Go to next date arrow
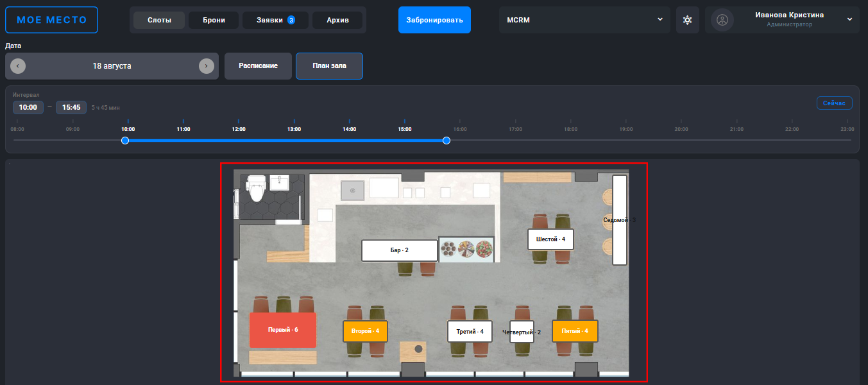 206,66
